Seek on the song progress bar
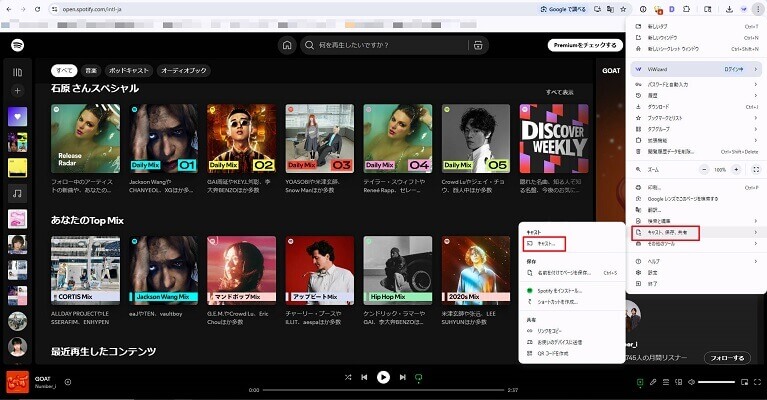 [383, 390]
